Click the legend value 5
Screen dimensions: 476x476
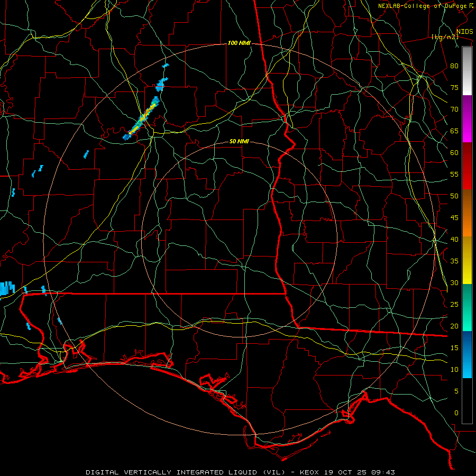(456, 391)
